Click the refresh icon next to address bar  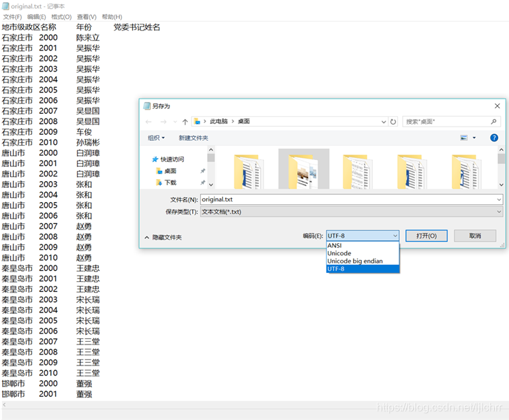point(393,122)
